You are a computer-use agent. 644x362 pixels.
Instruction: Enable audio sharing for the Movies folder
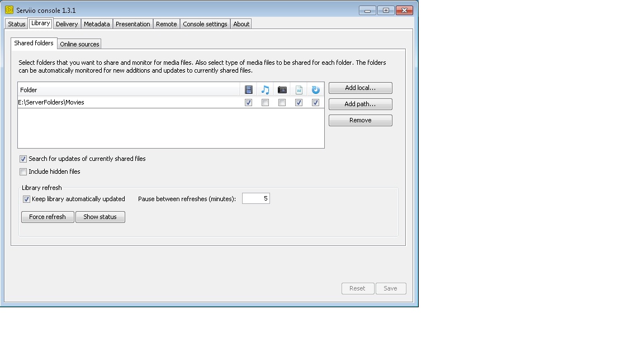pos(266,103)
